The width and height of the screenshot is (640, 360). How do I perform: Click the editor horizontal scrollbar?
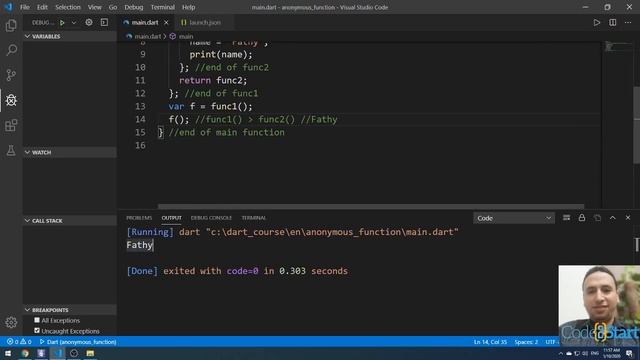tap(371, 207)
